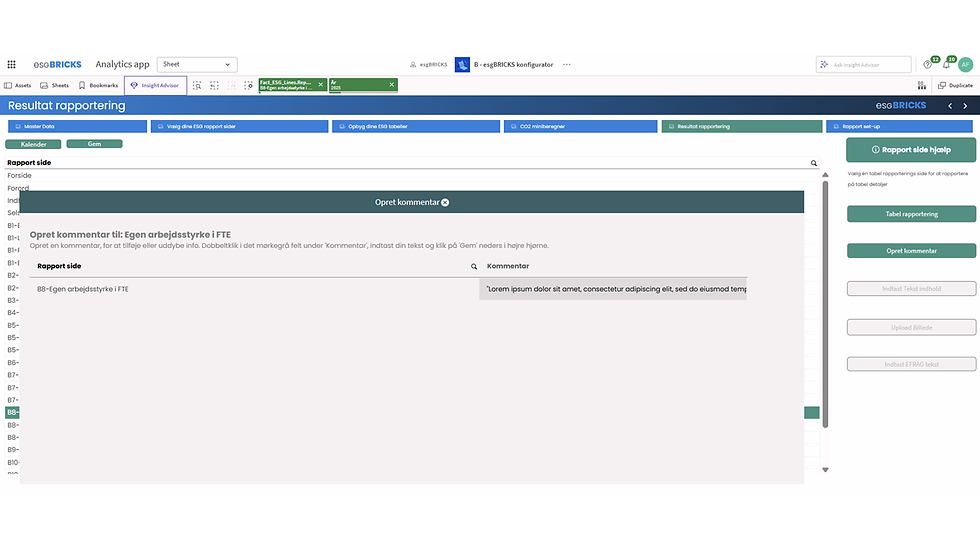Select the Resultat rapportering tab
The height and width of the screenshot is (551, 980).
point(742,126)
